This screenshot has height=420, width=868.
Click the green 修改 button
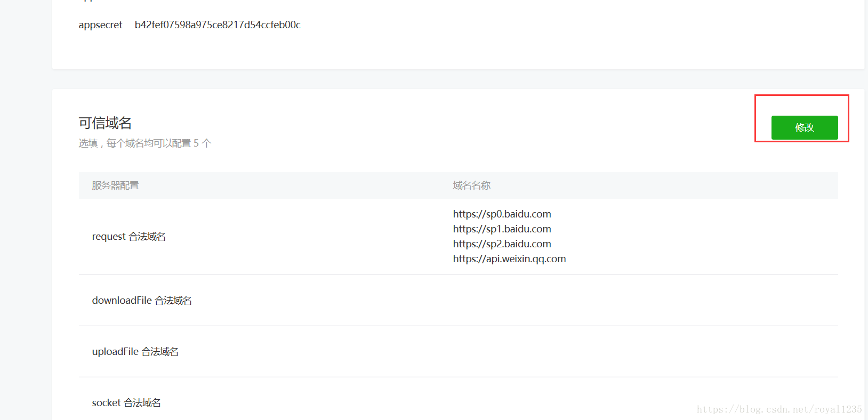805,127
